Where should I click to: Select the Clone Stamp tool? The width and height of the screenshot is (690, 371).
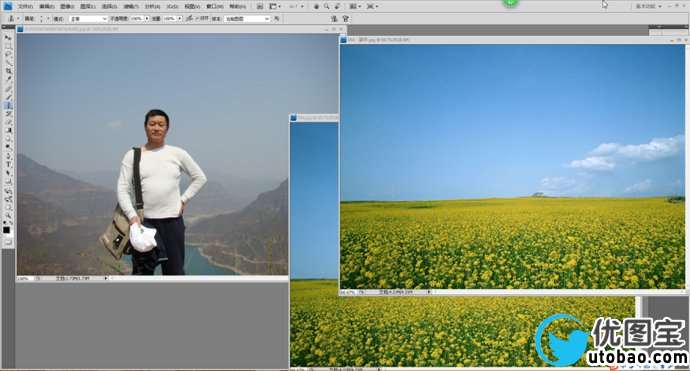pos(7,105)
